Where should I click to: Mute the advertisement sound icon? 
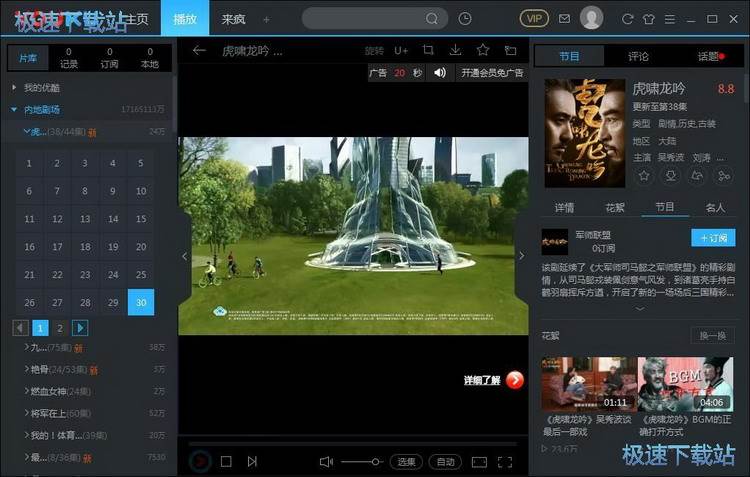pyautogui.click(x=440, y=73)
